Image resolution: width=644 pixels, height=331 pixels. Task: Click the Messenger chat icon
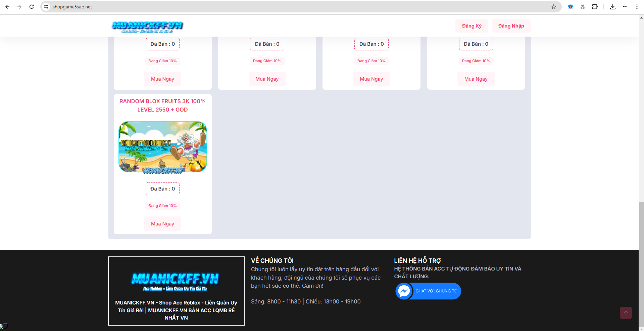click(x=404, y=291)
